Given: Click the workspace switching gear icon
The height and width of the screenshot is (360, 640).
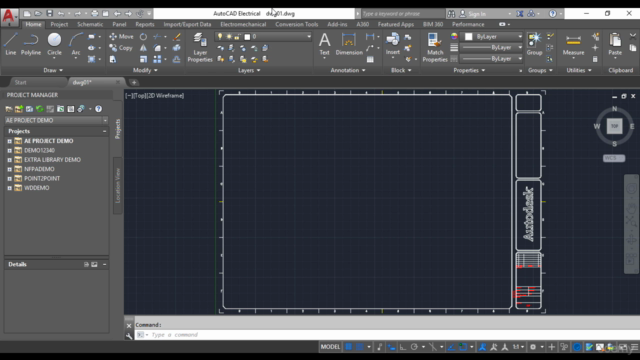Looking at the screenshot, I should 533,347.
